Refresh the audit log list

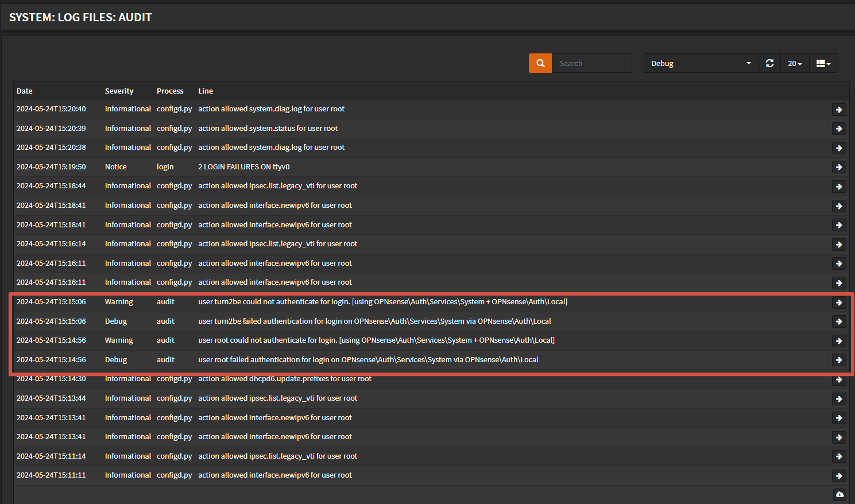point(769,63)
